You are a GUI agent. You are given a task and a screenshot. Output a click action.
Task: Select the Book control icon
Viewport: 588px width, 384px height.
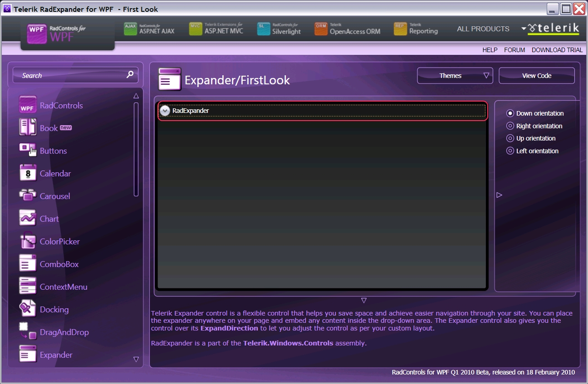click(28, 128)
